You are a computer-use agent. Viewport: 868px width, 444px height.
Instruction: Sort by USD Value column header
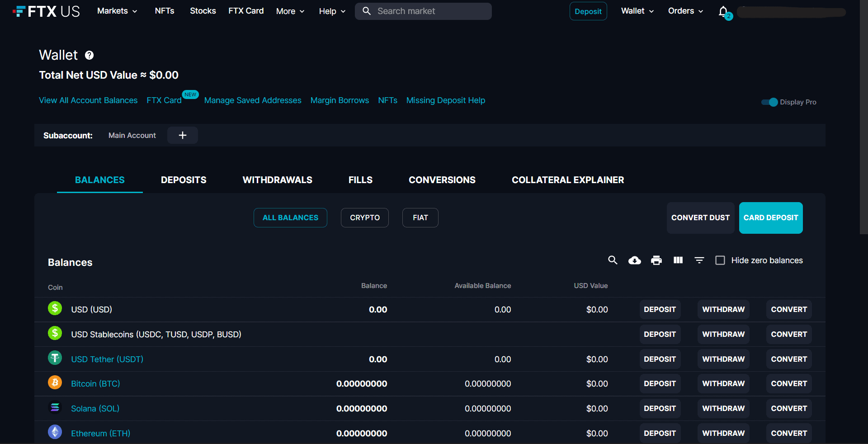coord(590,286)
